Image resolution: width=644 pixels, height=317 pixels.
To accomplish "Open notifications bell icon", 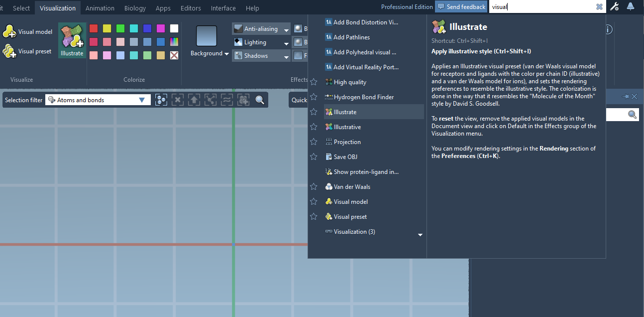I will coord(631,6).
